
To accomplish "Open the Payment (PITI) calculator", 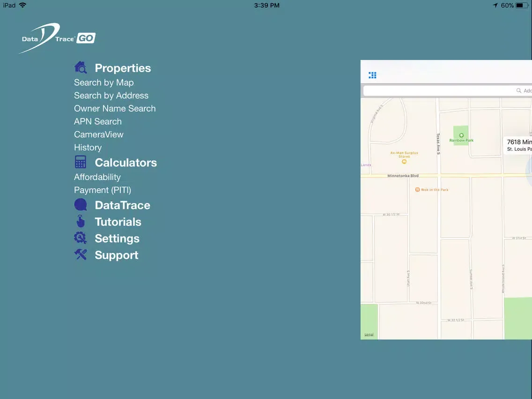I will [103, 190].
